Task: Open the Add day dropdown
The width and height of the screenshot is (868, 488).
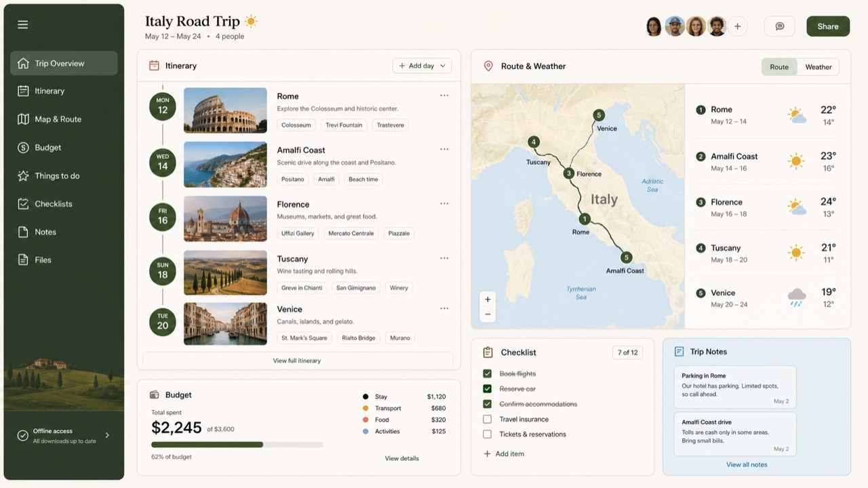Action: click(x=422, y=66)
